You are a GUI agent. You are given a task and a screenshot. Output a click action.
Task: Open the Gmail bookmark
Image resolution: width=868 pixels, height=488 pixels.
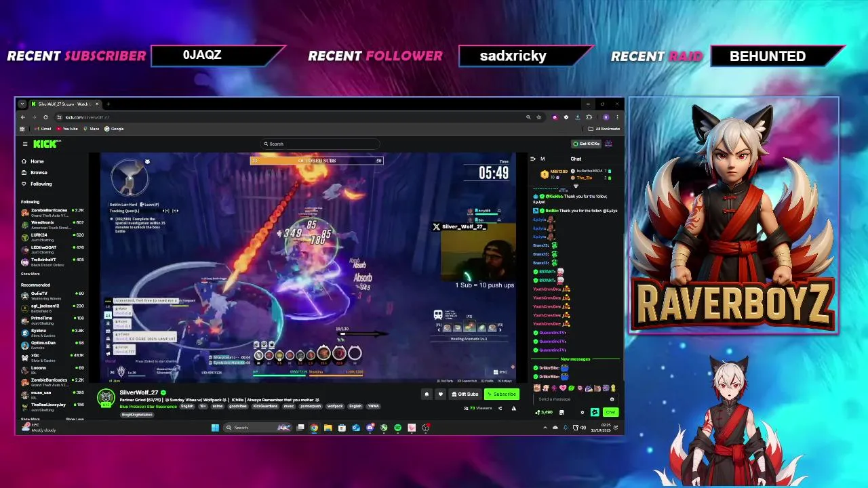point(43,129)
